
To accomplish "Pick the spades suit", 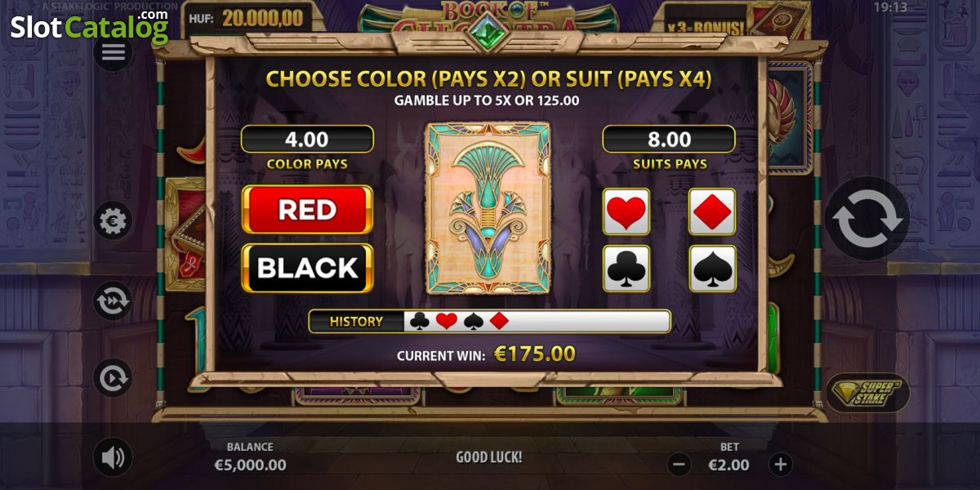I will (x=712, y=268).
